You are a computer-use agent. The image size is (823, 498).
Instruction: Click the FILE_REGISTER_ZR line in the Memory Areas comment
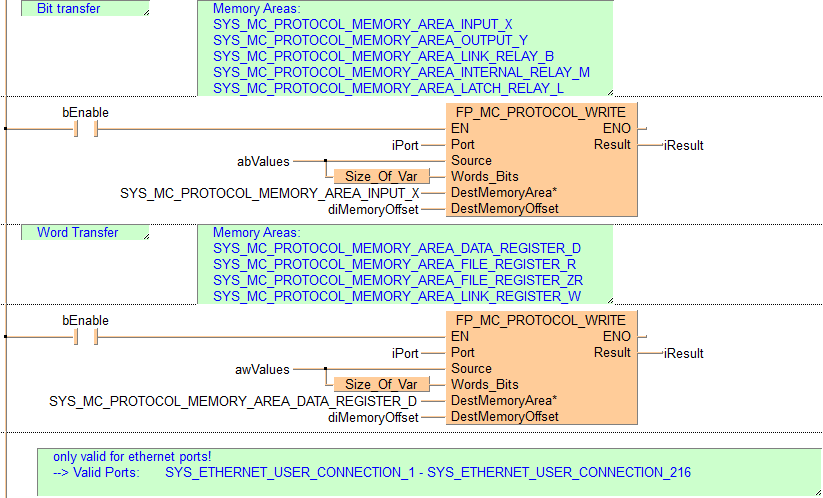[397, 280]
